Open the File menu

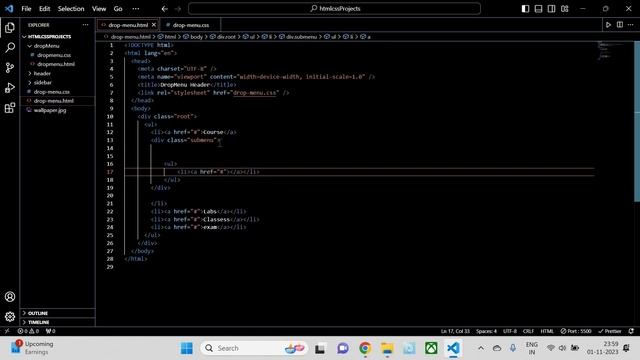coord(26,9)
